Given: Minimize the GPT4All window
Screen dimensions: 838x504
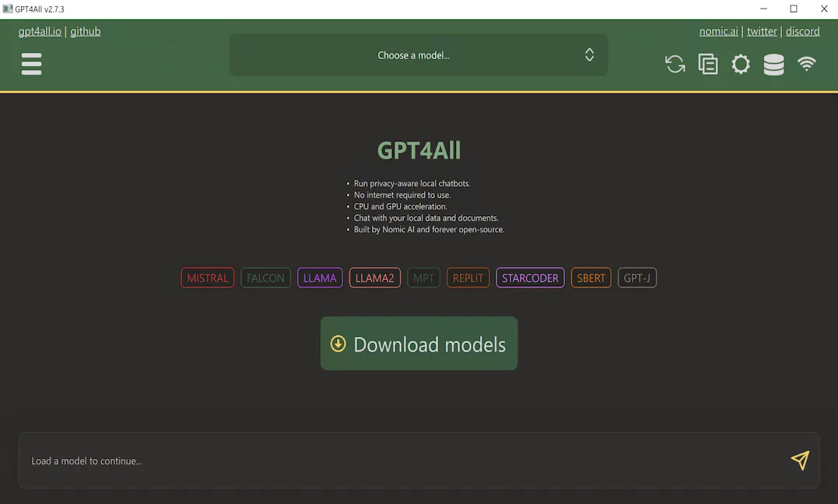Looking at the screenshot, I should pos(764,9).
